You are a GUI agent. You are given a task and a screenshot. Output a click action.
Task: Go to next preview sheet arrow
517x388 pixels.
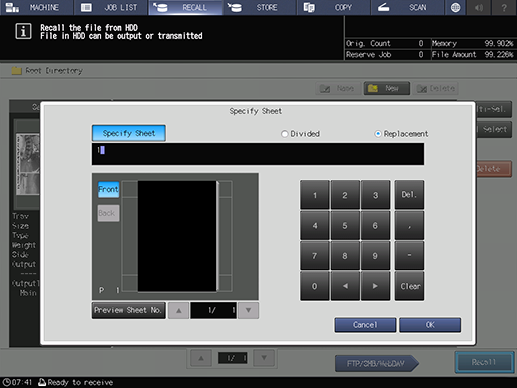point(248,310)
